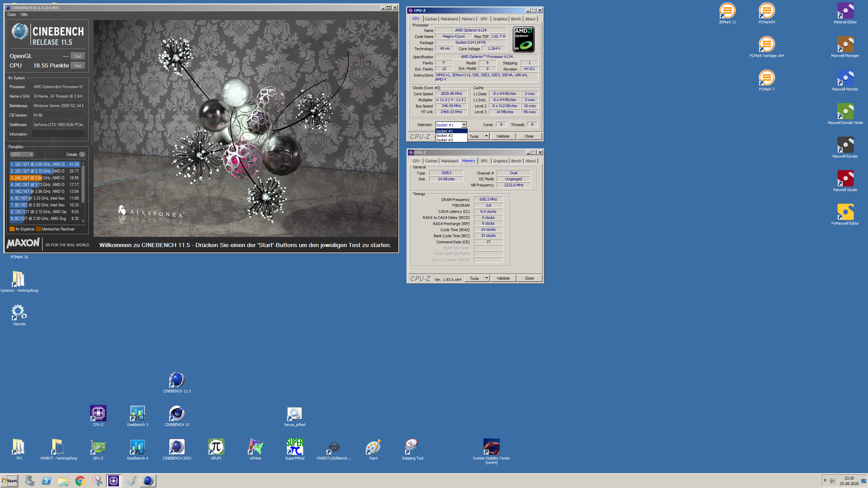The image size is (868, 488).
Task: Open the CPU-Z desktop shortcut
Action: [x=98, y=416]
